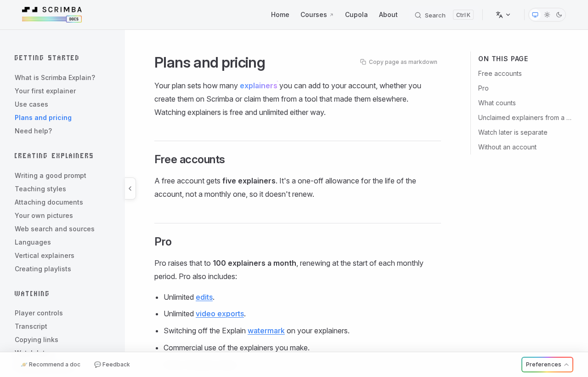This screenshot has height=377, width=588.
Task: Select system theme monitor icon
Action: click(x=535, y=15)
